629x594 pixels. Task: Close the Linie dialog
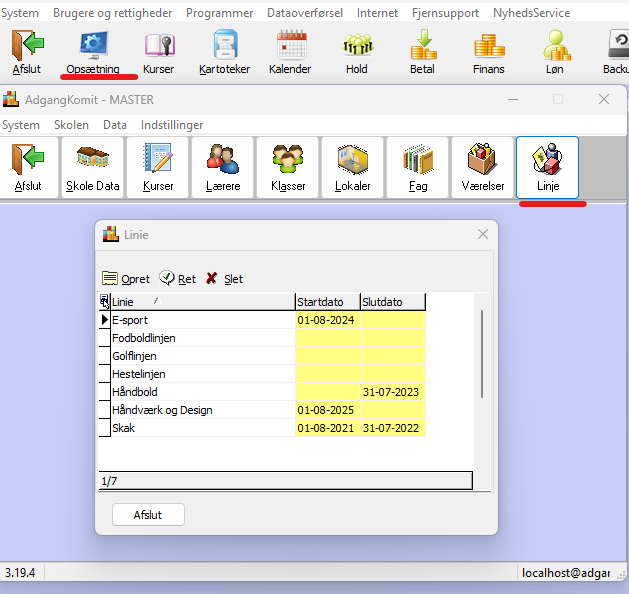pyautogui.click(x=483, y=234)
